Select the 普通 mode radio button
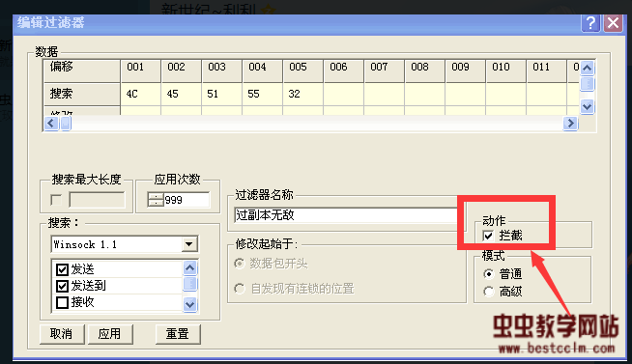632x364 pixels. [x=489, y=274]
